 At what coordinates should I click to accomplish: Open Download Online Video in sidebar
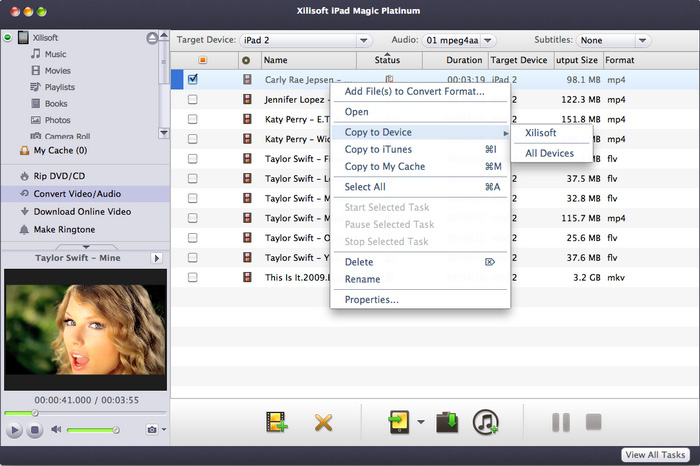pyautogui.click(x=82, y=211)
